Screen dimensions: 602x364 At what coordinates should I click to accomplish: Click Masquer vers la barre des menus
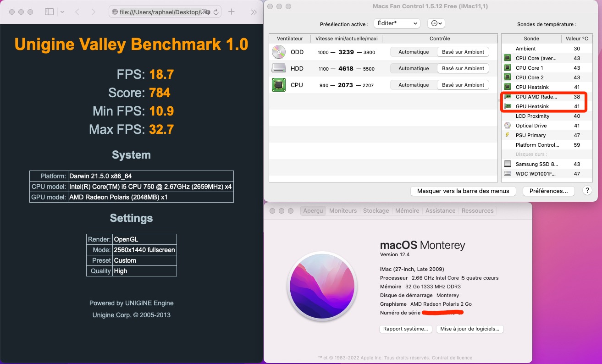point(463,191)
